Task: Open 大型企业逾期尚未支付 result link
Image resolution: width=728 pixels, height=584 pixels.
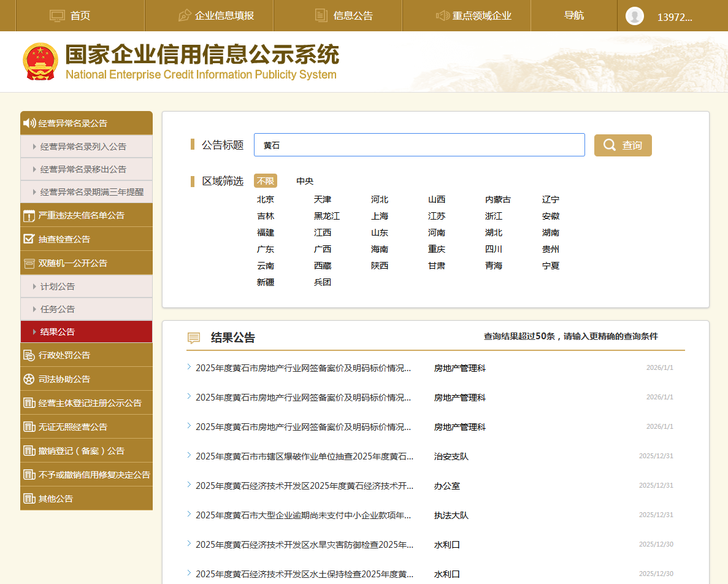Action: tap(303, 515)
